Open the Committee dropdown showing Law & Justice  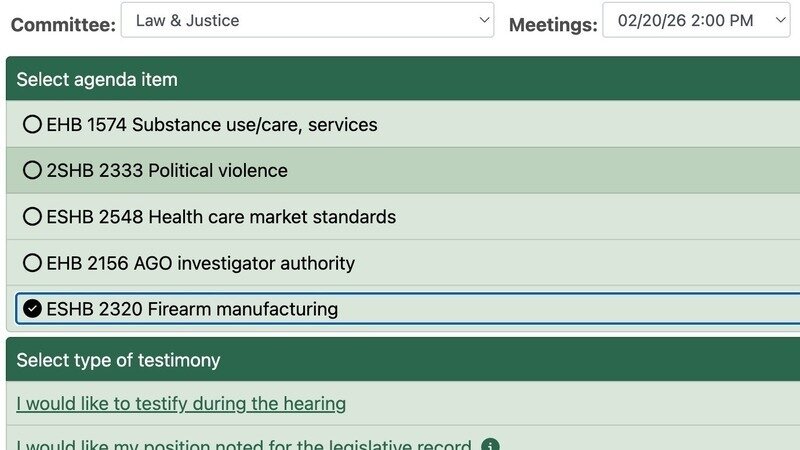point(300,20)
